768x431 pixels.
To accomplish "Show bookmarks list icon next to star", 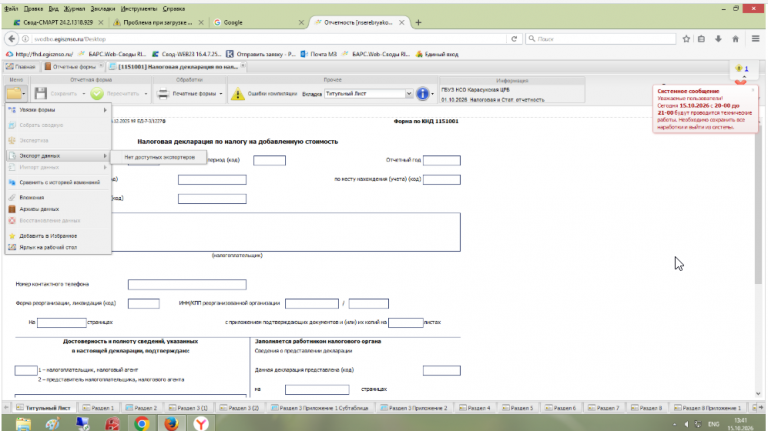I will coord(701,39).
